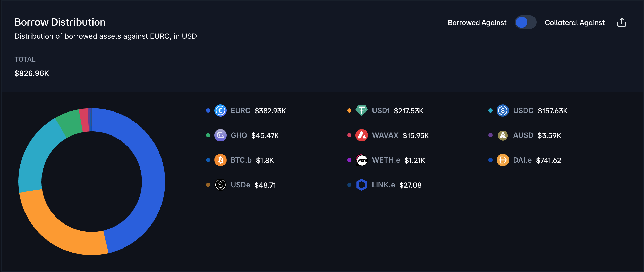Select the Collateral Against label
644x272 pixels.
point(574,23)
